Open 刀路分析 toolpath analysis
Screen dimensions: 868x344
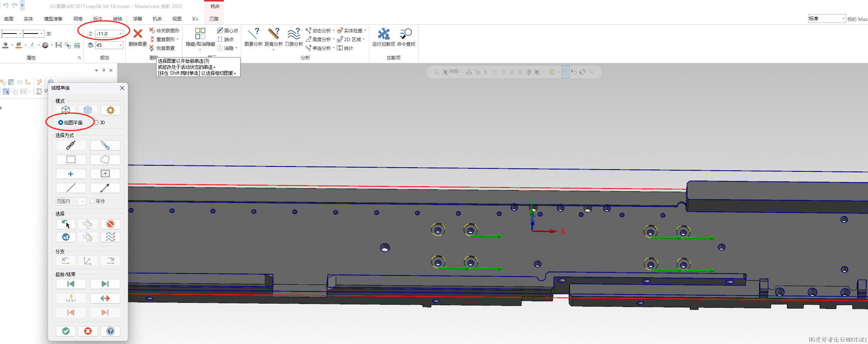(x=294, y=38)
